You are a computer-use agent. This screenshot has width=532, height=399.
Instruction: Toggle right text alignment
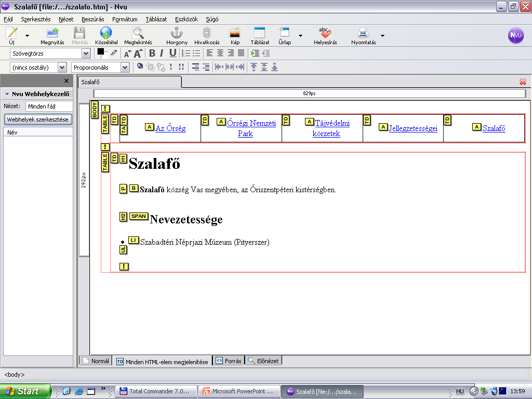coord(231,53)
